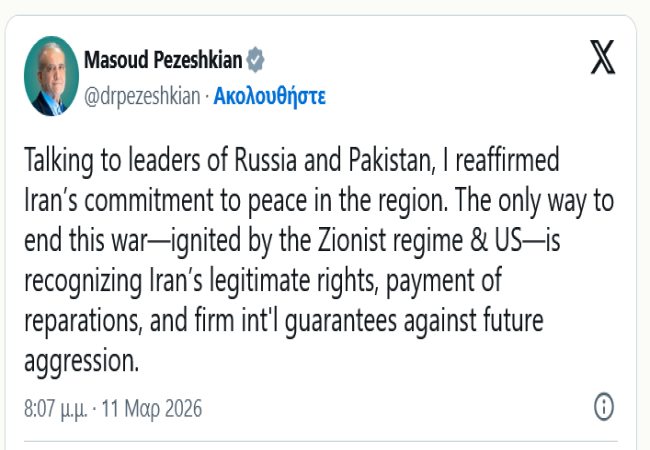Viewport: 650px width, 450px height.
Task: Click the X logo icon
Action: coord(603,59)
